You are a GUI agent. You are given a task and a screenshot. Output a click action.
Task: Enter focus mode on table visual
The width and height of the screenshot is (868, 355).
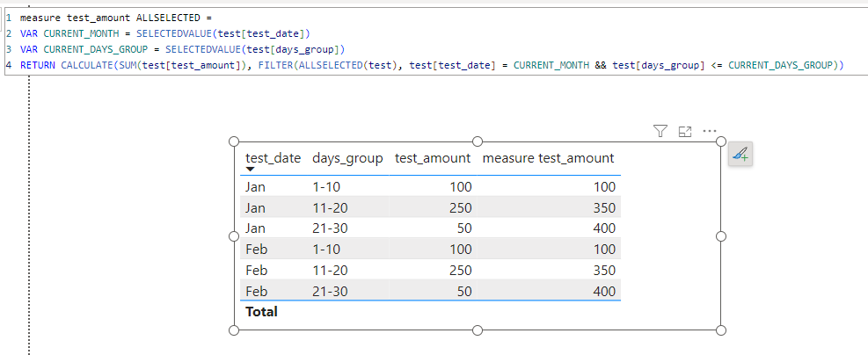685,132
